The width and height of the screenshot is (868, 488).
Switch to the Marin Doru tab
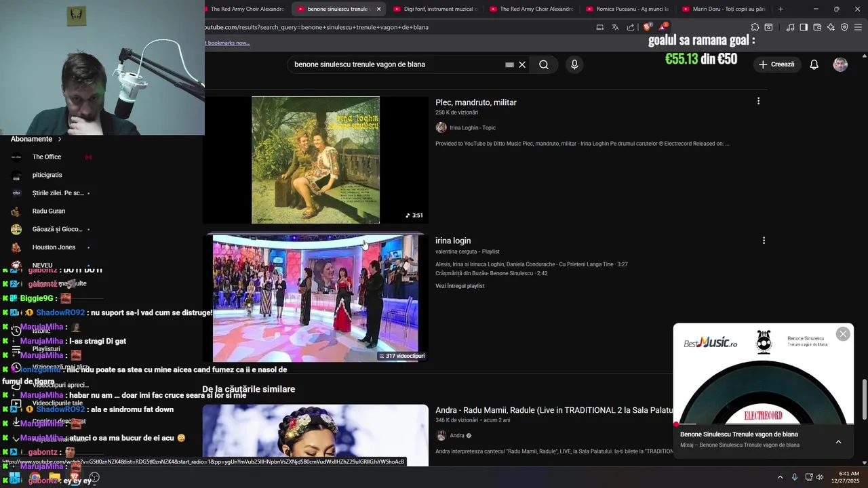pyautogui.click(x=724, y=9)
